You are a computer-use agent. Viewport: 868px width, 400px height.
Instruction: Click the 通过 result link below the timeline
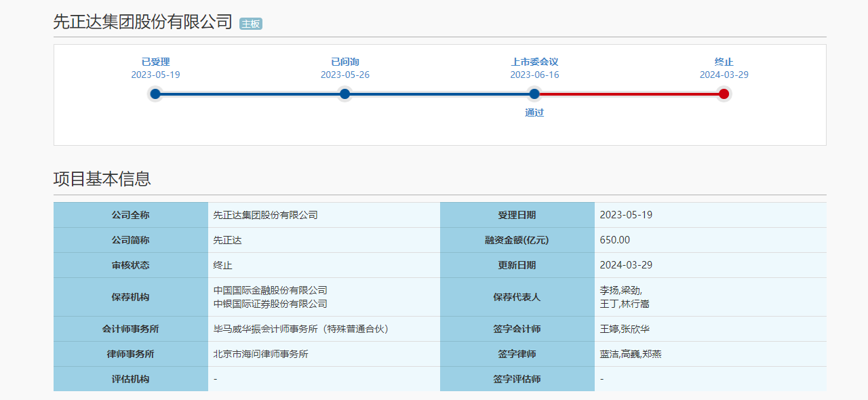click(534, 113)
